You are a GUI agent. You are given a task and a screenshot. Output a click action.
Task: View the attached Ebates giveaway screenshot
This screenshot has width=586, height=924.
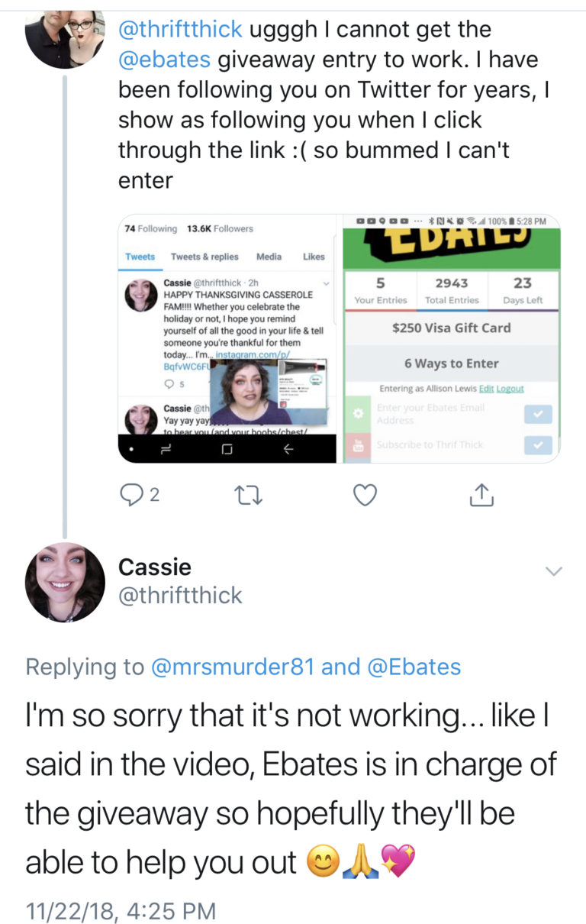pyautogui.click(x=452, y=338)
